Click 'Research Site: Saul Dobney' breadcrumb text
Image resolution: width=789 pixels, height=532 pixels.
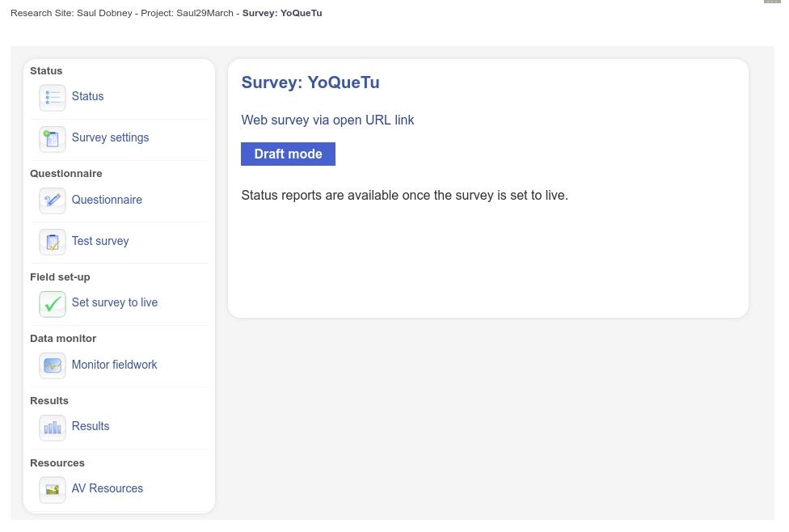pyautogui.click(x=71, y=13)
